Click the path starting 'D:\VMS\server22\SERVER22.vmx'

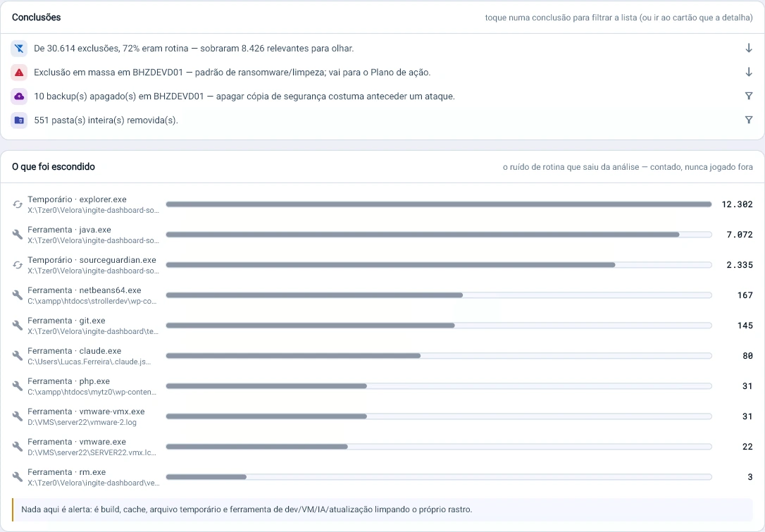click(x=92, y=452)
